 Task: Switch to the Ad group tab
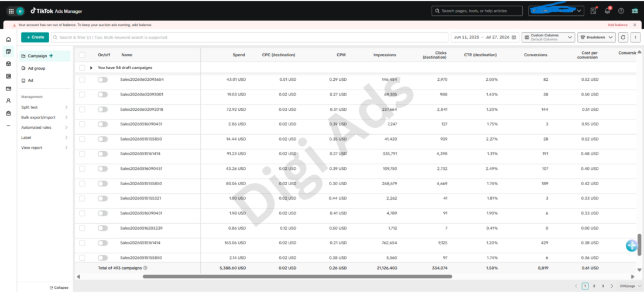(x=36, y=68)
